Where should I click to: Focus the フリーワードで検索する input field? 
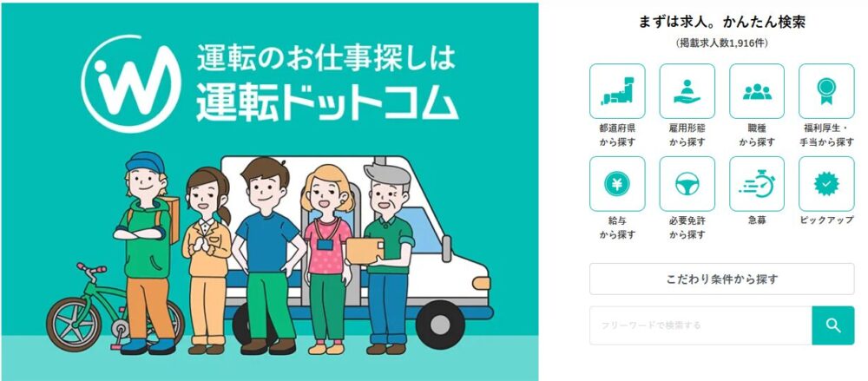700,325
